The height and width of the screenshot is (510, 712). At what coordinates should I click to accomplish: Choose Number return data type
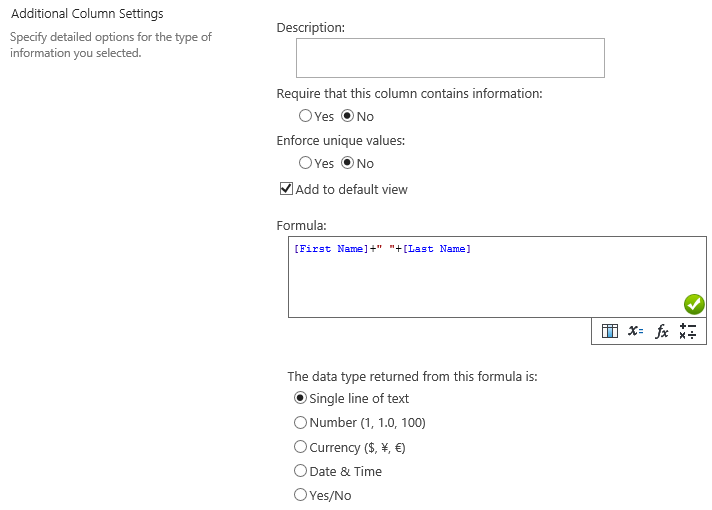[300, 422]
